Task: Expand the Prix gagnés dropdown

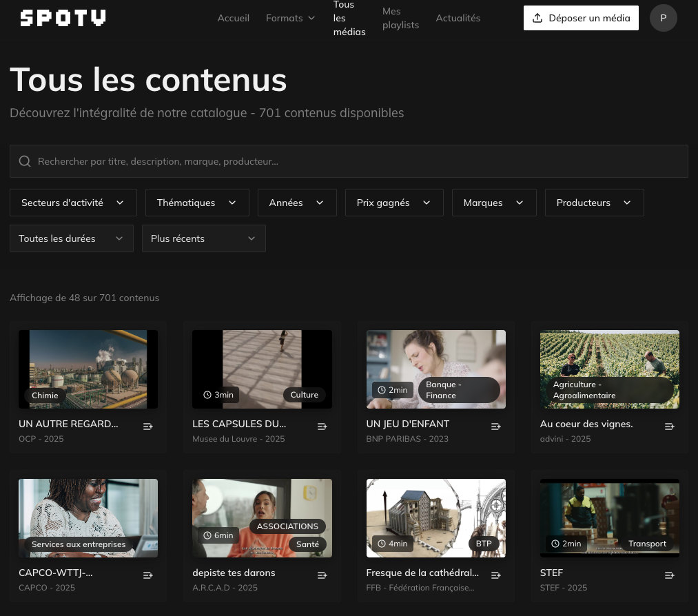Action: pyautogui.click(x=394, y=203)
